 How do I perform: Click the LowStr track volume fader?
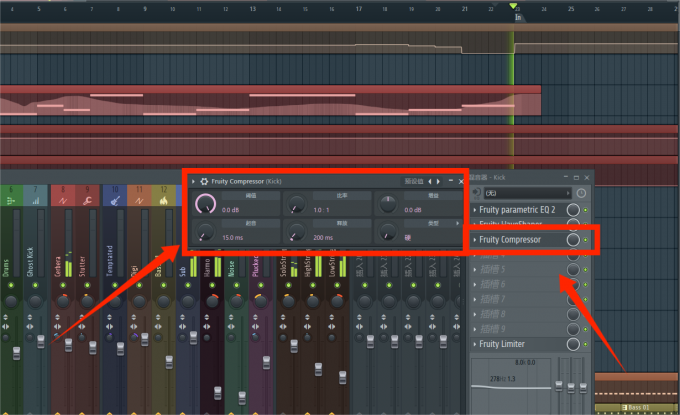[343, 377]
